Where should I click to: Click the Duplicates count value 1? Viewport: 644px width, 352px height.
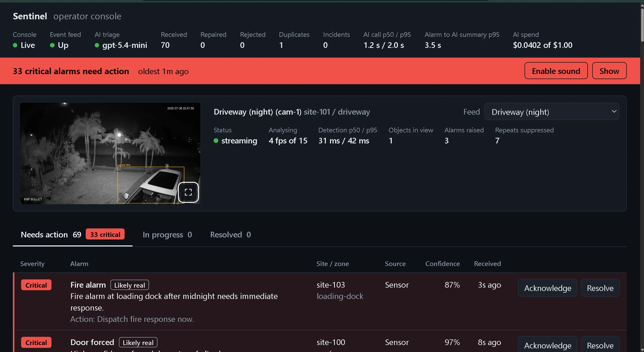tap(281, 45)
